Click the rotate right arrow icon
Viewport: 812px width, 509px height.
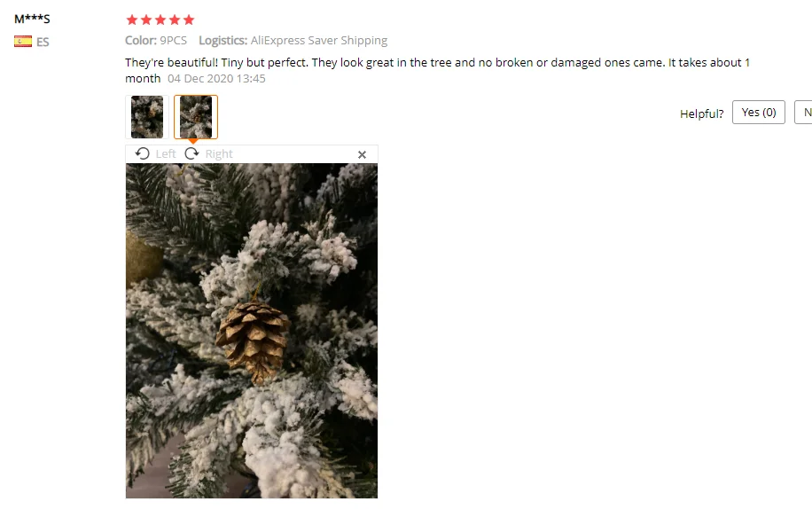[x=192, y=153]
